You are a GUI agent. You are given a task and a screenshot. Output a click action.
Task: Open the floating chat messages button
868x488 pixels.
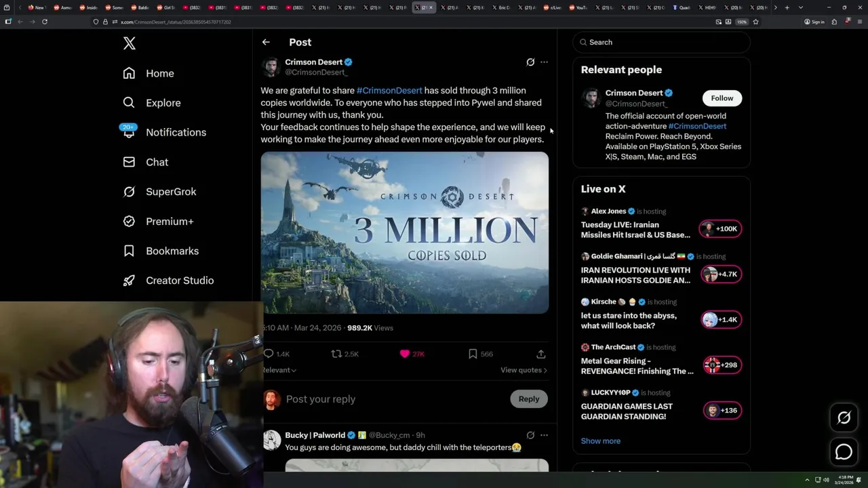pos(844,451)
